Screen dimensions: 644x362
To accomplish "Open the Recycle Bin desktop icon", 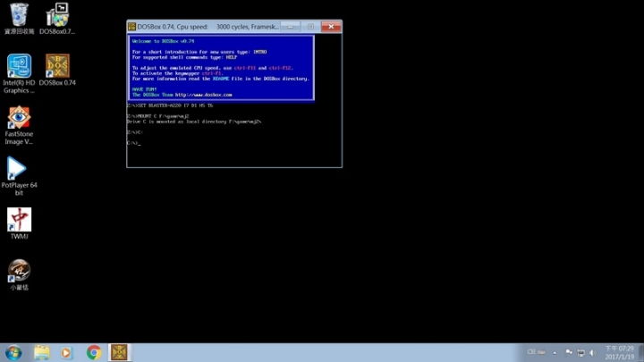I will point(19,19).
